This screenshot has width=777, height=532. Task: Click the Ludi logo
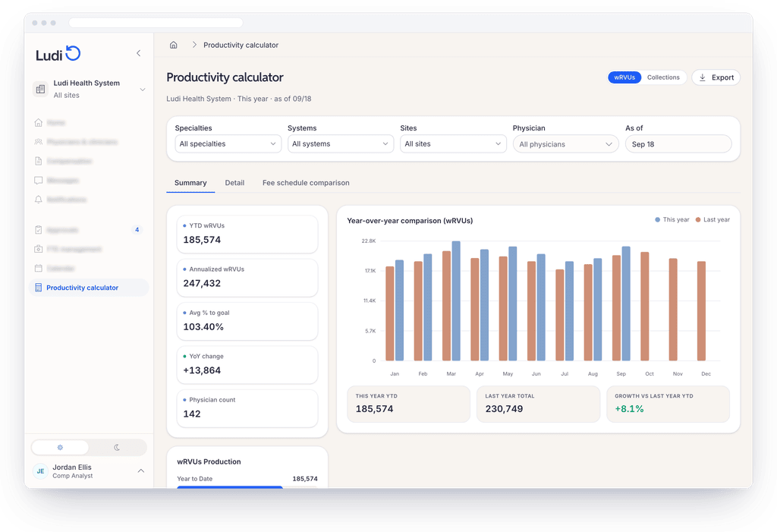[x=58, y=54]
